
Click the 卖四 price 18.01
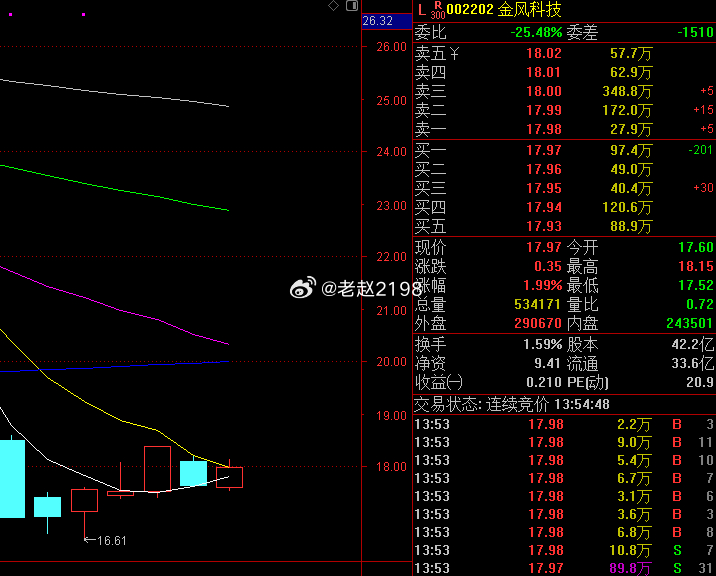point(543,72)
